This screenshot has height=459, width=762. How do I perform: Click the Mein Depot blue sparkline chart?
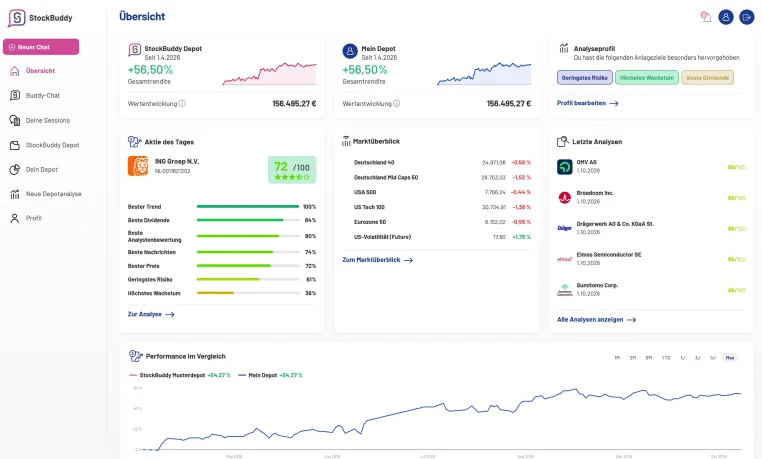pyautogui.click(x=484, y=73)
